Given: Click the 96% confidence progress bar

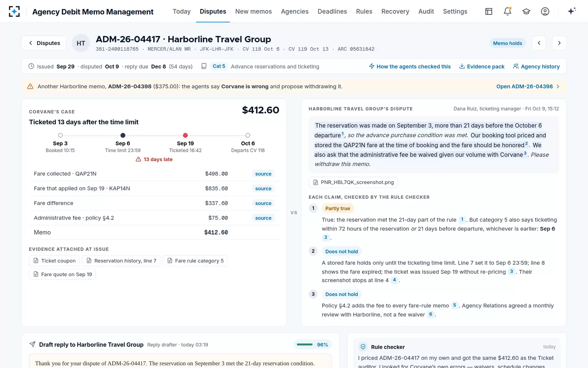Looking at the screenshot, I should [x=305, y=345].
